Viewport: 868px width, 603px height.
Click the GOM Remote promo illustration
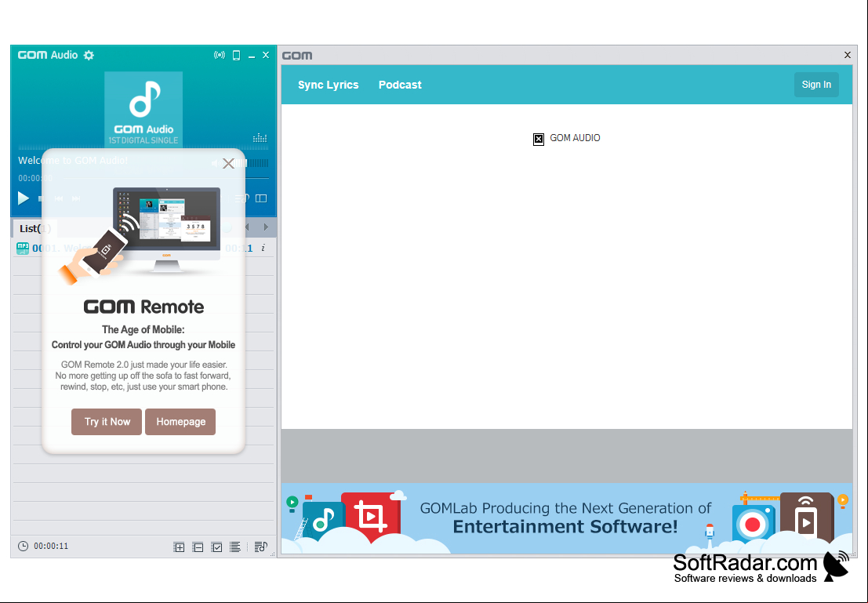click(x=140, y=235)
